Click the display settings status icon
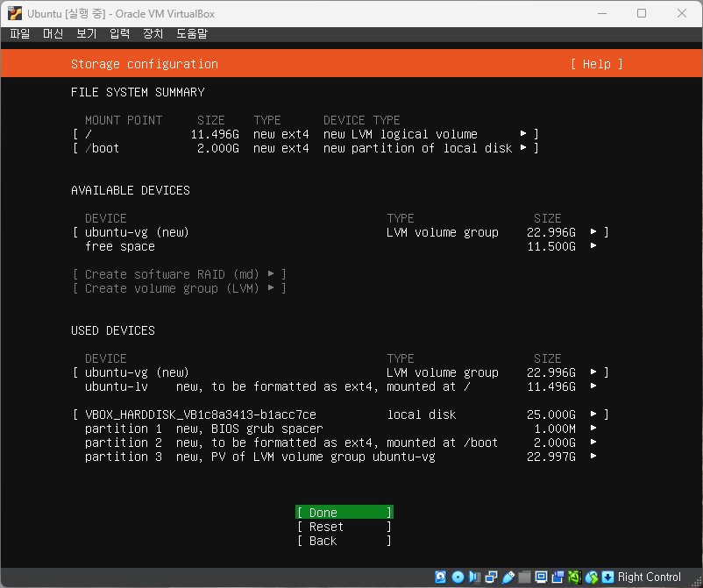The width and height of the screenshot is (703, 588). tap(541, 577)
